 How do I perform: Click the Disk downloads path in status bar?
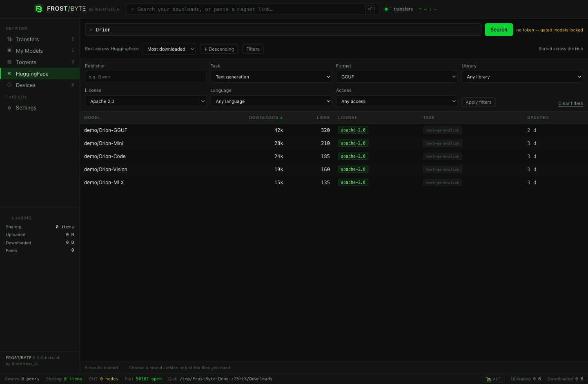(x=220, y=379)
